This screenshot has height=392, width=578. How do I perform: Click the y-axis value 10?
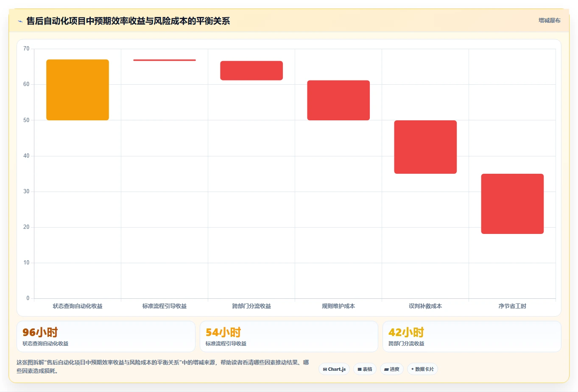(26, 263)
